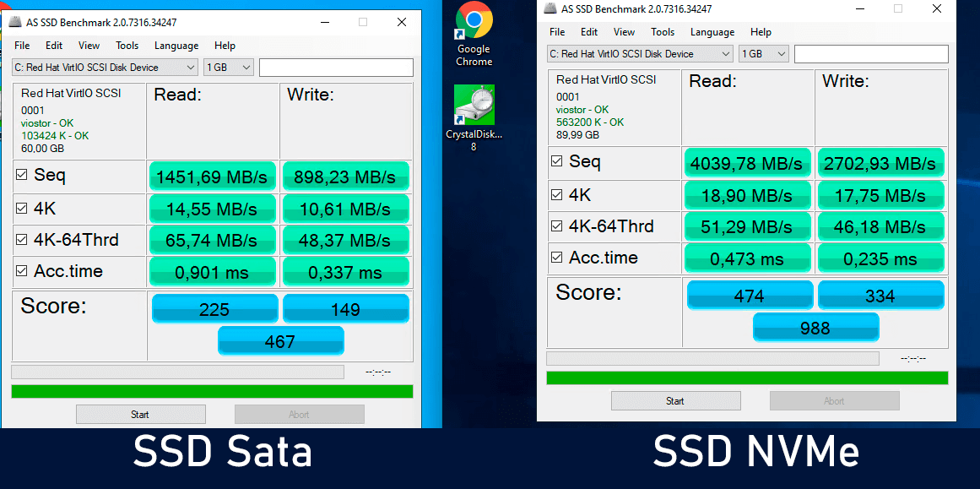980x489 pixels.
Task: Click the AS SSD title bar icon in the SSD Sata window
Action: click(x=15, y=23)
